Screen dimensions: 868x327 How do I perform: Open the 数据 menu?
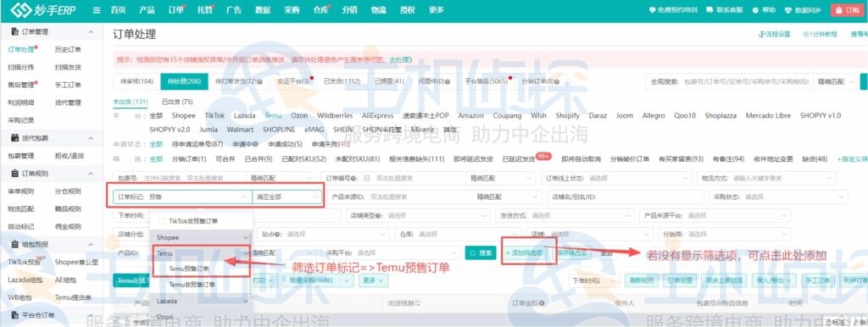[263, 10]
